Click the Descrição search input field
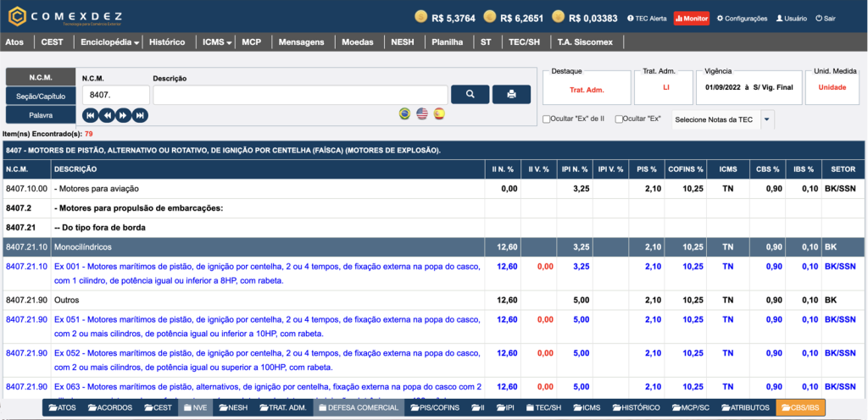868x420 pixels. point(300,94)
